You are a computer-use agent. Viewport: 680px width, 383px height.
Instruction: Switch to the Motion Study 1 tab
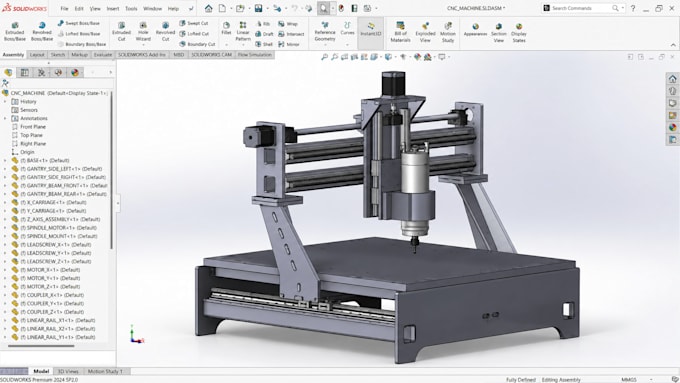[105, 371]
